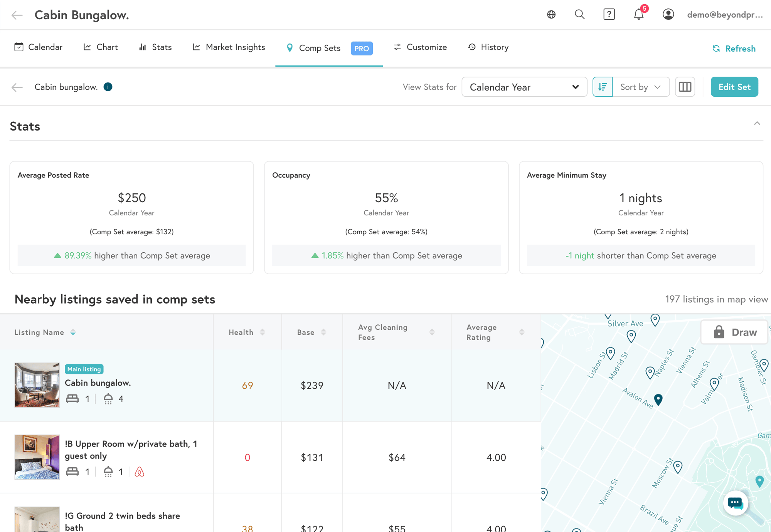771x532 pixels.
Task: Open the Ground 2 twin beds thumbnail
Action: pos(37,519)
